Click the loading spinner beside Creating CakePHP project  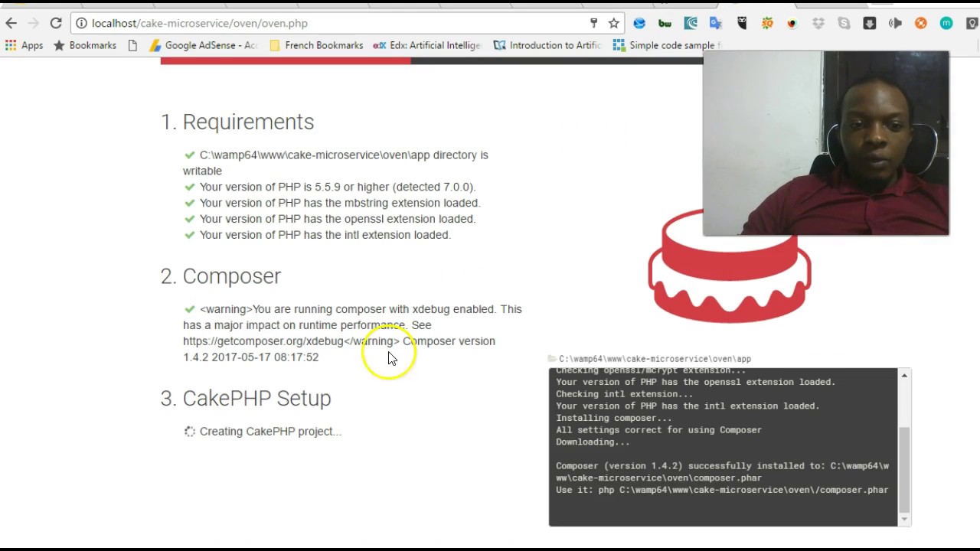[x=190, y=432]
